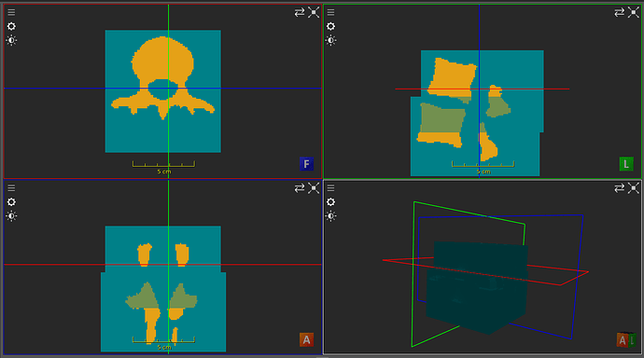Swap view using arrows in sagittal panel
The image size is (644, 358).
620,12
